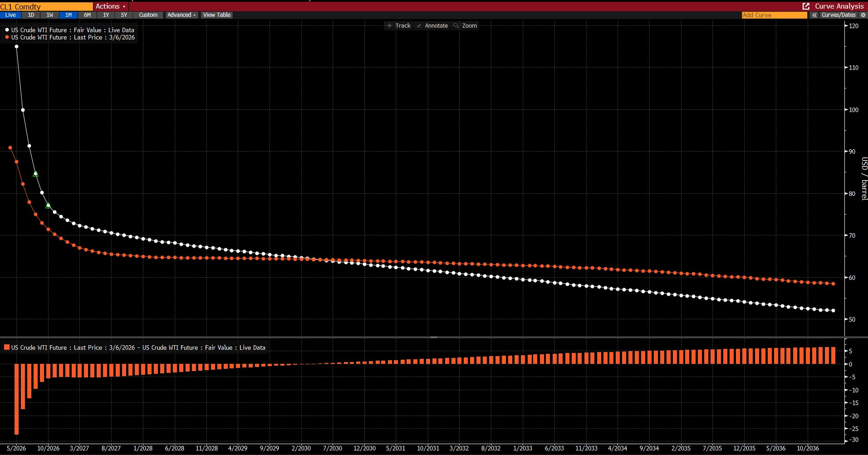Click the orange Last Price legend dot
The width and height of the screenshot is (868, 455).
[x=7, y=37]
